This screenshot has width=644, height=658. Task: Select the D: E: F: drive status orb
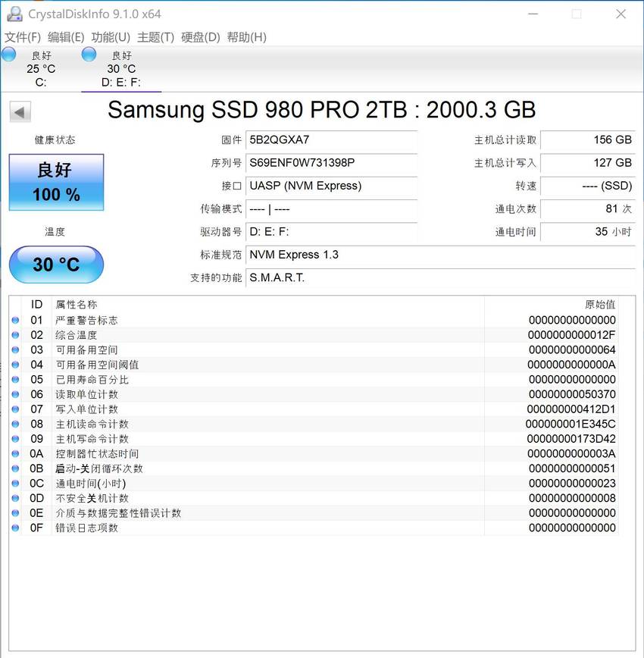tap(89, 55)
